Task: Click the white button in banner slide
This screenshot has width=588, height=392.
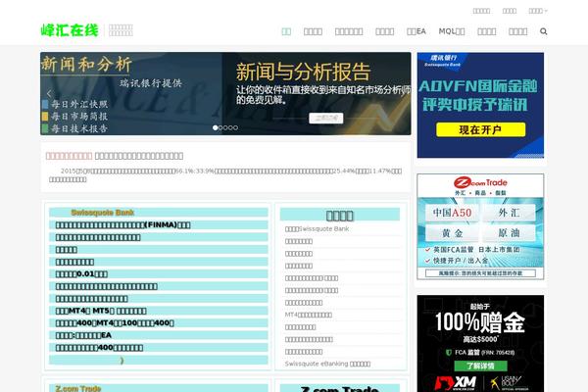Action: coord(326,119)
